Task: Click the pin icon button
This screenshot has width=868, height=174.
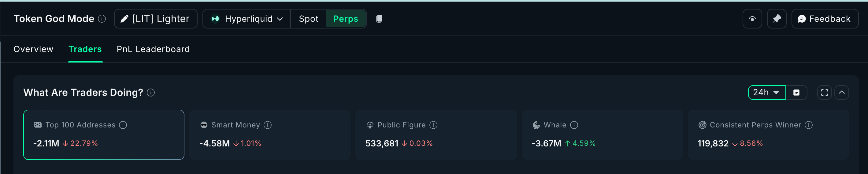Action: 777,19
